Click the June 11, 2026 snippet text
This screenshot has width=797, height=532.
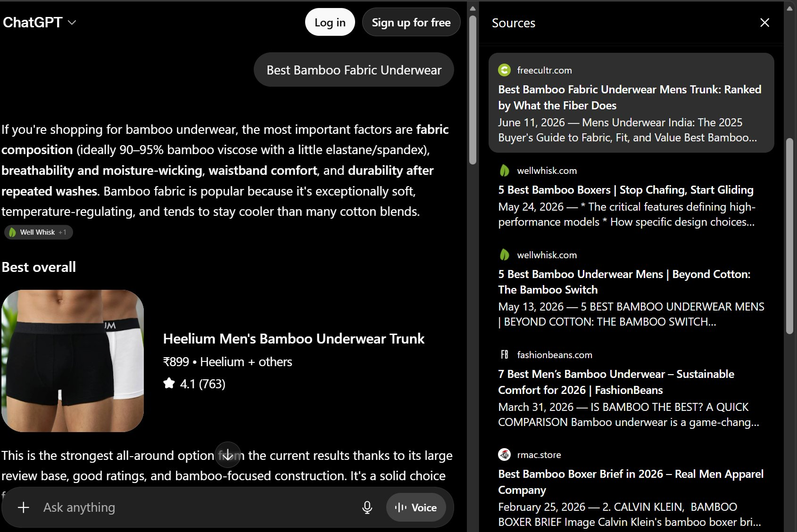628,130
